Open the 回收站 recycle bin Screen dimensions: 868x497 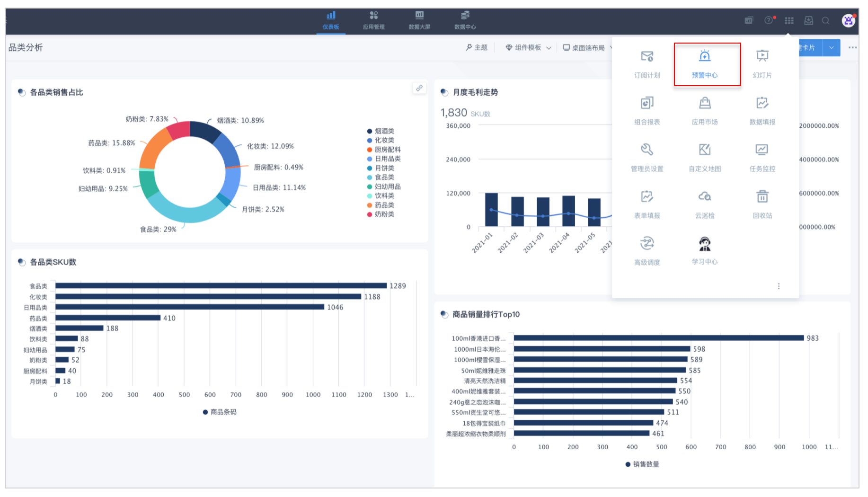762,204
